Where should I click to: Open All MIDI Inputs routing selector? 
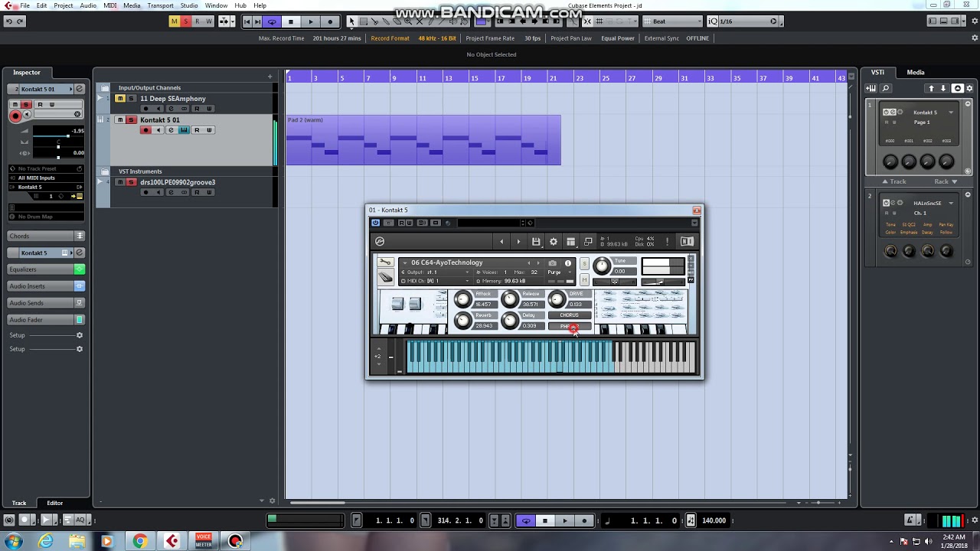tap(46, 178)
